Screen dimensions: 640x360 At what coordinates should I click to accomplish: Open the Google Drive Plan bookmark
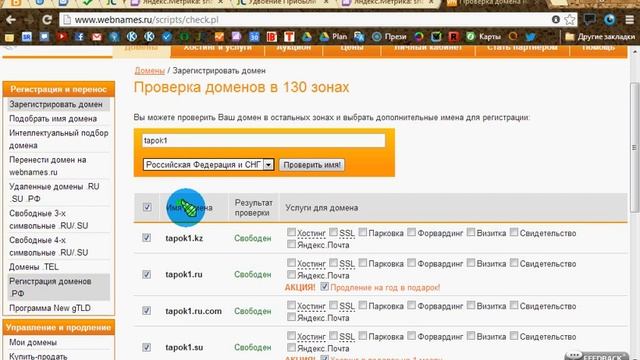click(x=333, y=37)
